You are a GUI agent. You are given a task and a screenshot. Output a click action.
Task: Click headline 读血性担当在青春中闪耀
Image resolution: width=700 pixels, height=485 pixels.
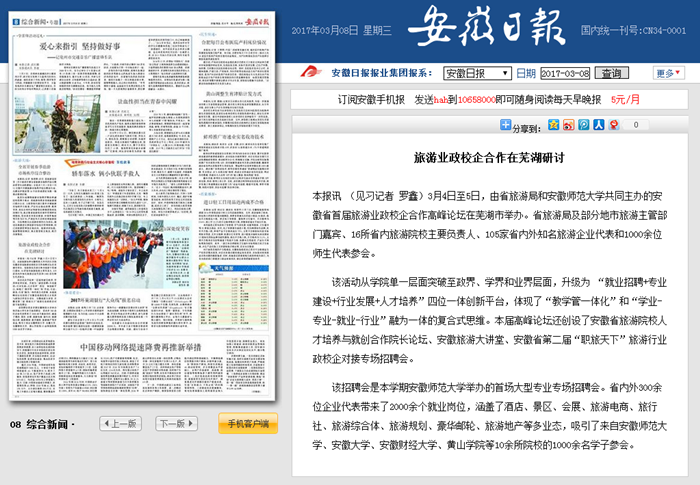147,101
